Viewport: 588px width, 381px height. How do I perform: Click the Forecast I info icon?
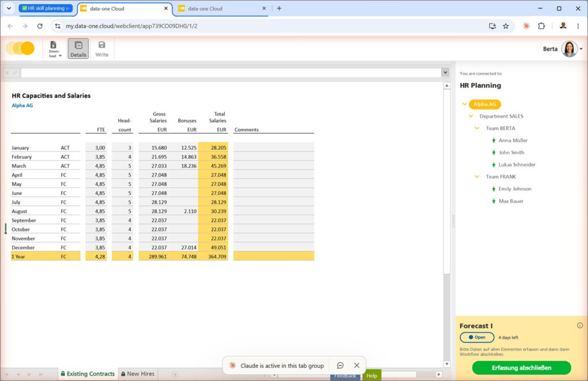click(x=580, y=325)
